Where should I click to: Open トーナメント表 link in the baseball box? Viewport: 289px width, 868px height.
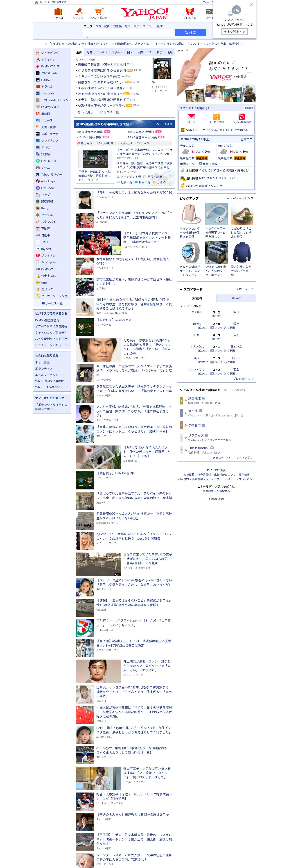tap(129, 177)
